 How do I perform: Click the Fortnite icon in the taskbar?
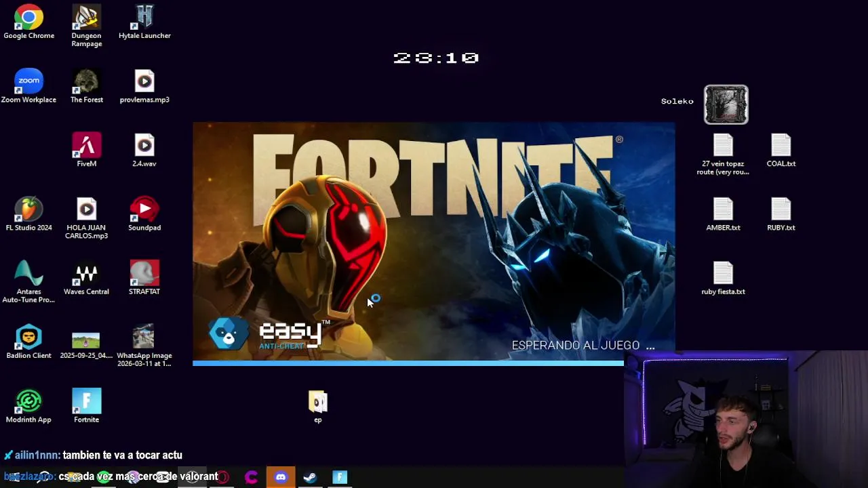[340, 477]
